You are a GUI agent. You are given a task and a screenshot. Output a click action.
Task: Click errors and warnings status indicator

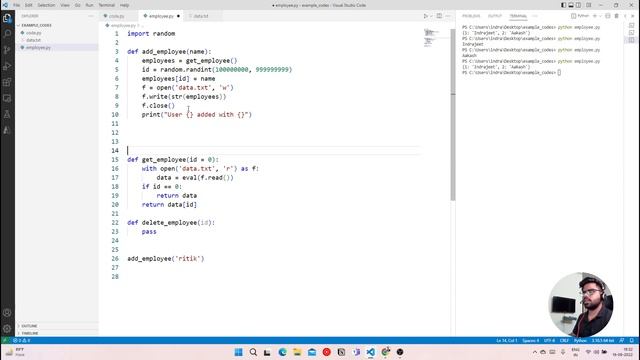pos(22,340)
